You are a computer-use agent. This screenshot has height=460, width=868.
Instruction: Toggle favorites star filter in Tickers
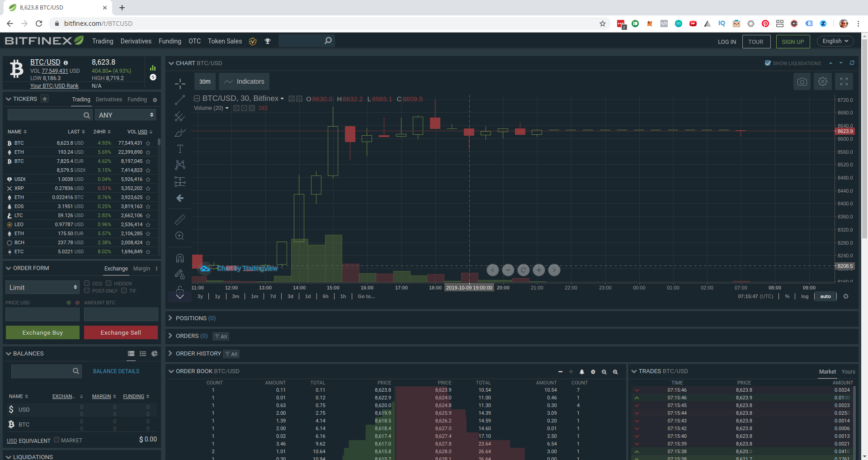tap(44, 99)
